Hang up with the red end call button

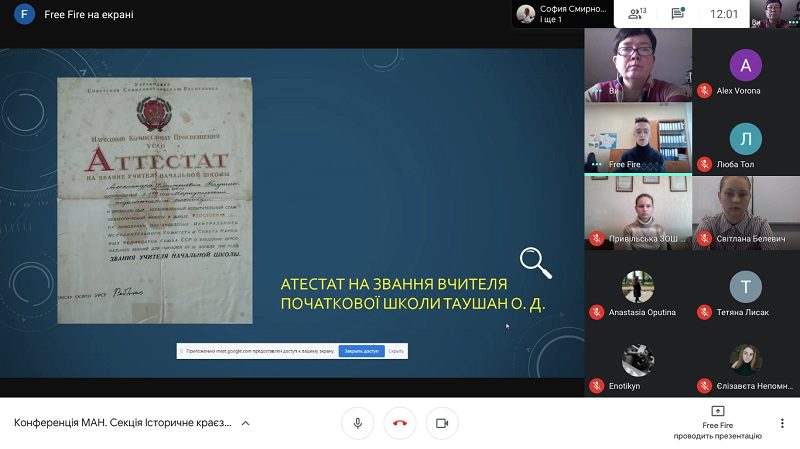[x=400, y=423]
